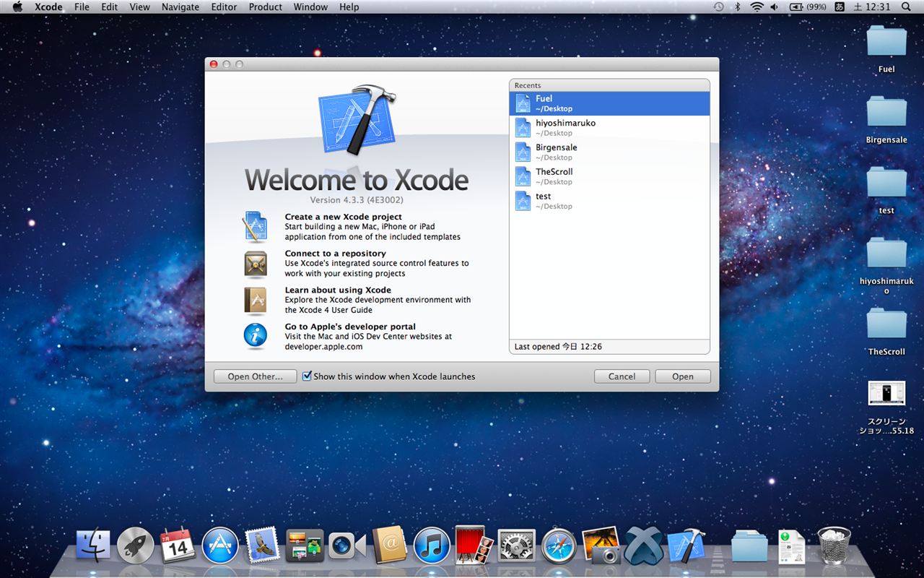Click the Connect to a repository safe icon
Image resolution: width=924 pixels, height=578 pixels.
(256, 264)
